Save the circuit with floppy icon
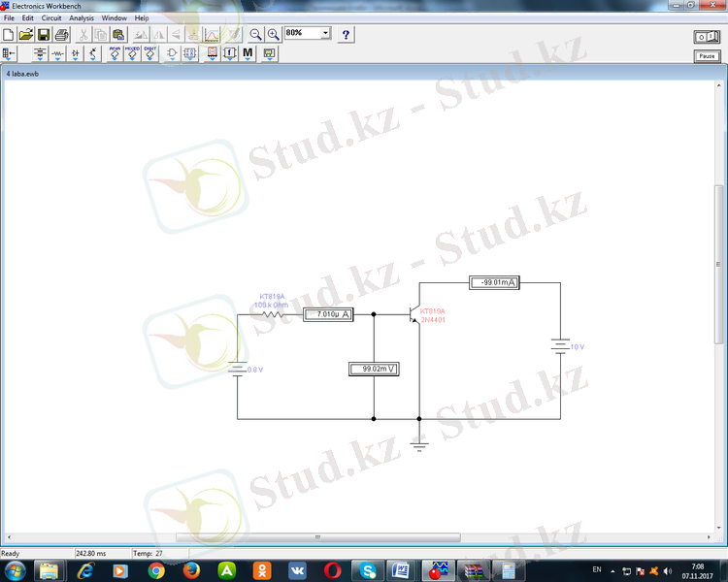Image resolution: width=728 pixels, height=582 pixels. pos(44,35)
